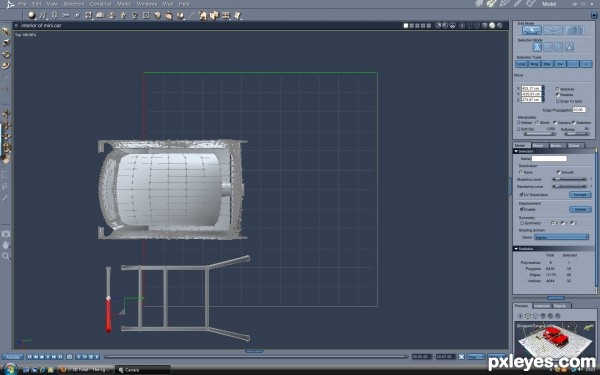Open the File menu
600x375 pixels.
pos(22,4)
